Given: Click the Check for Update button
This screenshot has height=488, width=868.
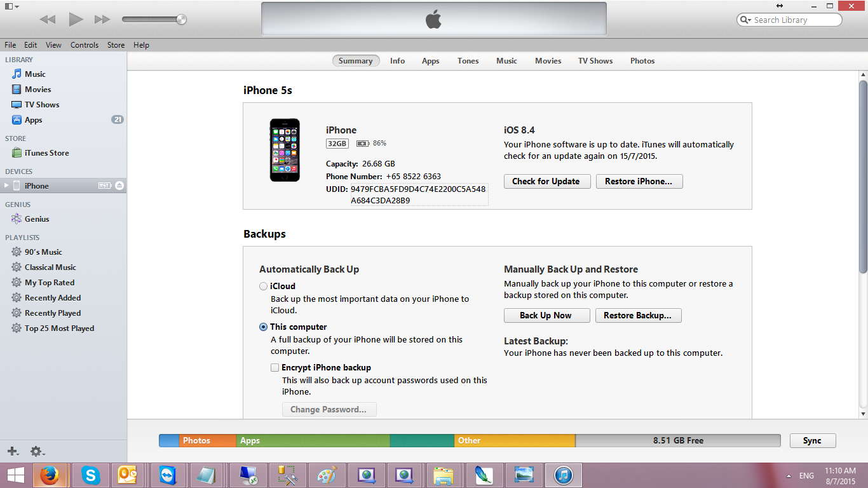Looking at the screenshot, I should point(546,182).
